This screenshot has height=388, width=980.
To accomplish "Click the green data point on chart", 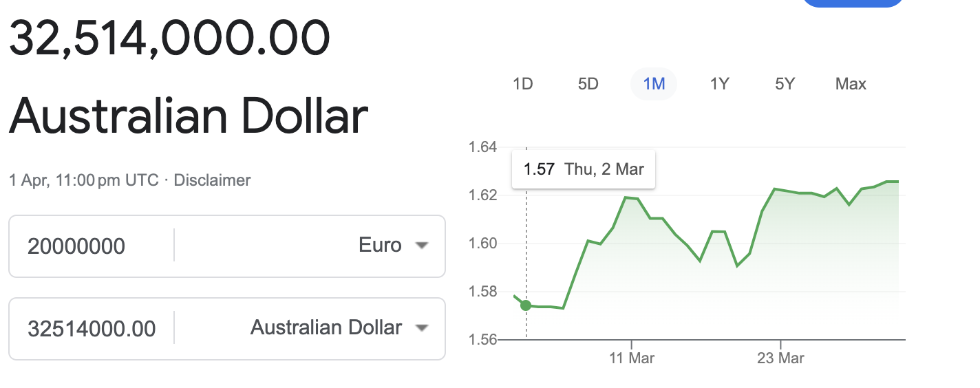I will click(x=526, y=305).
